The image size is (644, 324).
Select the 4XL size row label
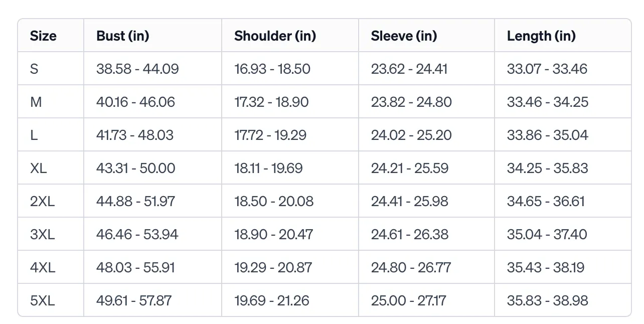(42, 267)
